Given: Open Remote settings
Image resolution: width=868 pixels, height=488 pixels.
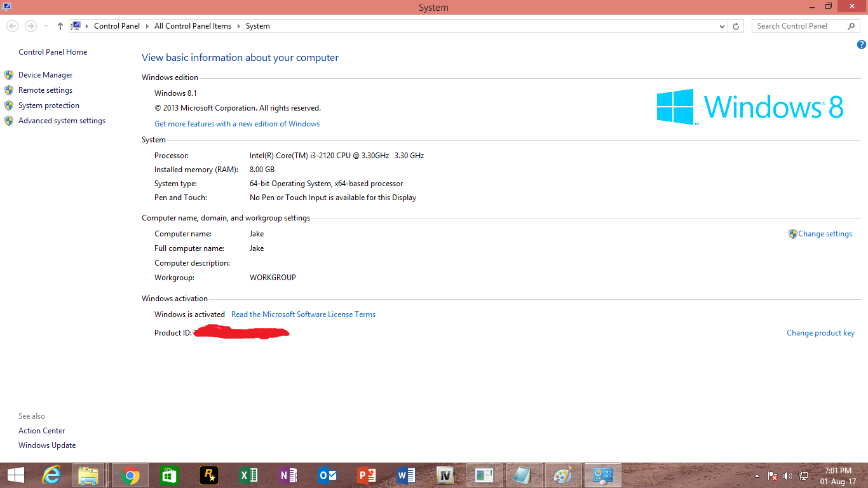Looking at the screenshot, I should (x=45, y=90).
